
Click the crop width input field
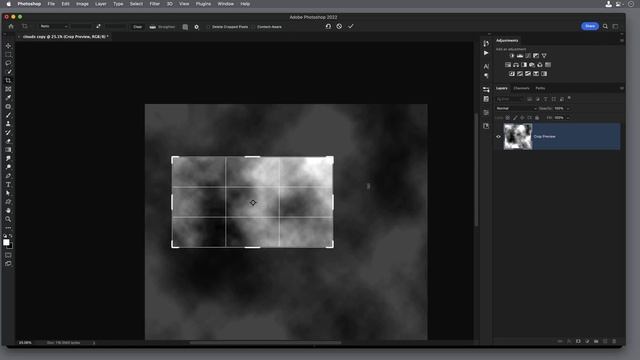tap(81, 27)
